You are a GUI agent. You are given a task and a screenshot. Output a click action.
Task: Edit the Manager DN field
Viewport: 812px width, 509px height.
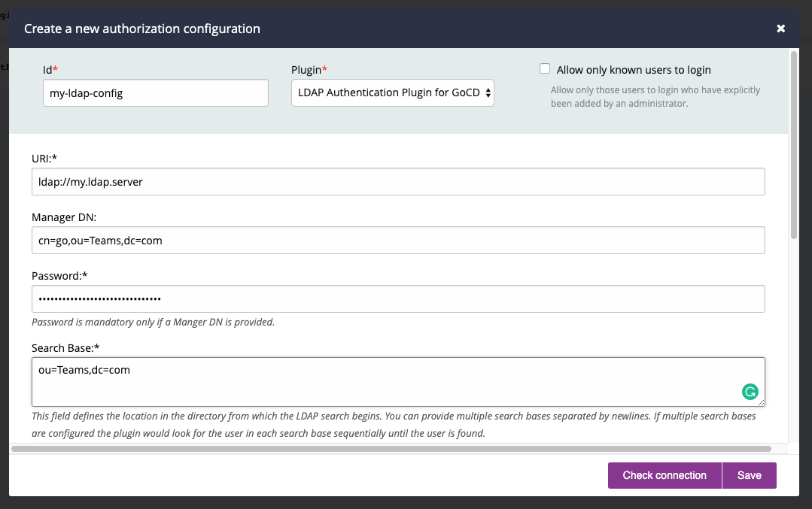coord(398,240)
